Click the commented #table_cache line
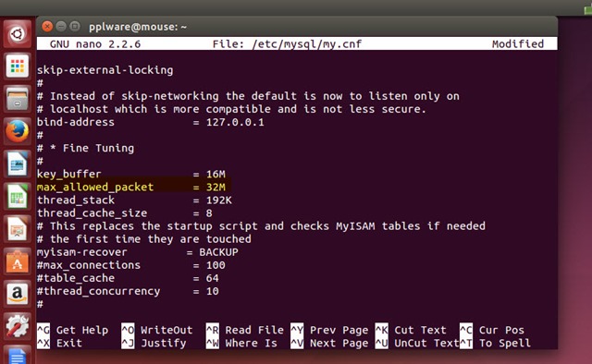Viewport: 592px width, 364px height. 128,278
